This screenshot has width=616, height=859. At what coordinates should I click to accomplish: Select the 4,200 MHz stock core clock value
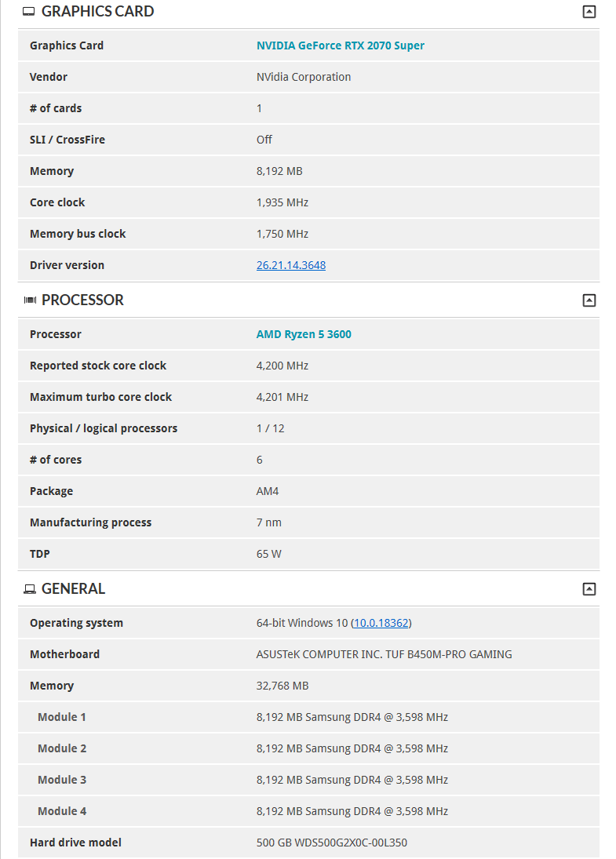[x=282, y=366]
